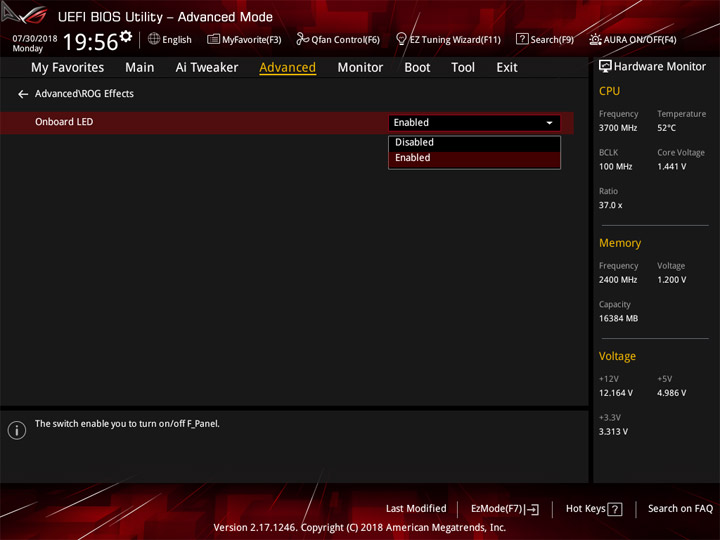Click the Version 2.17.1246 copyright text
The height and width of the screenshot is (540, 720).
[360, 528]
